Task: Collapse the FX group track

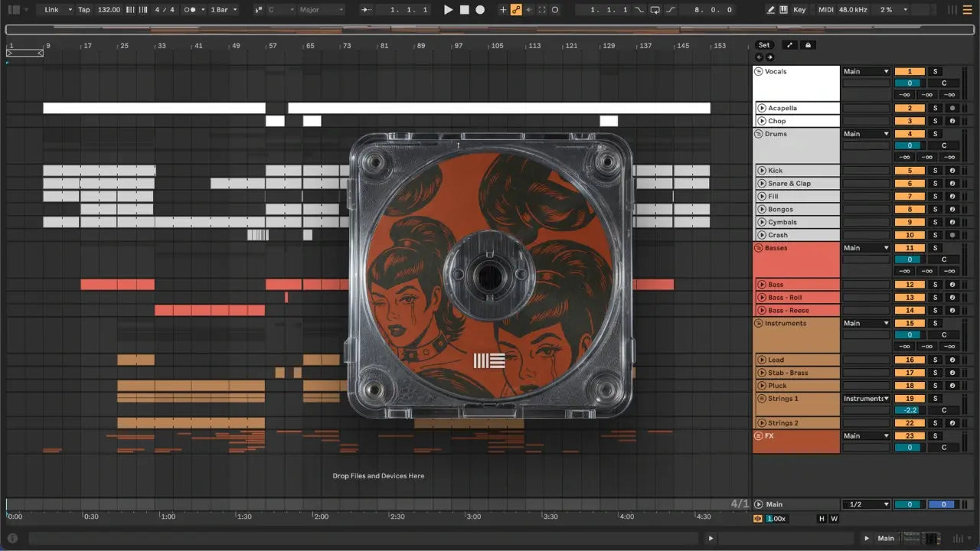Action: pyautogui.click(x=759, y=435)
